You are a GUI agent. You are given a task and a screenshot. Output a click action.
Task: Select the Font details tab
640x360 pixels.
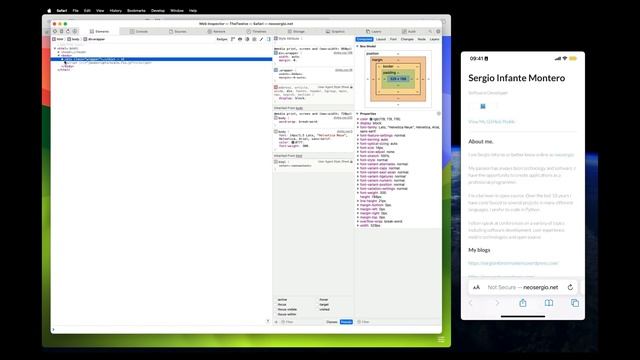click(393, 39)
